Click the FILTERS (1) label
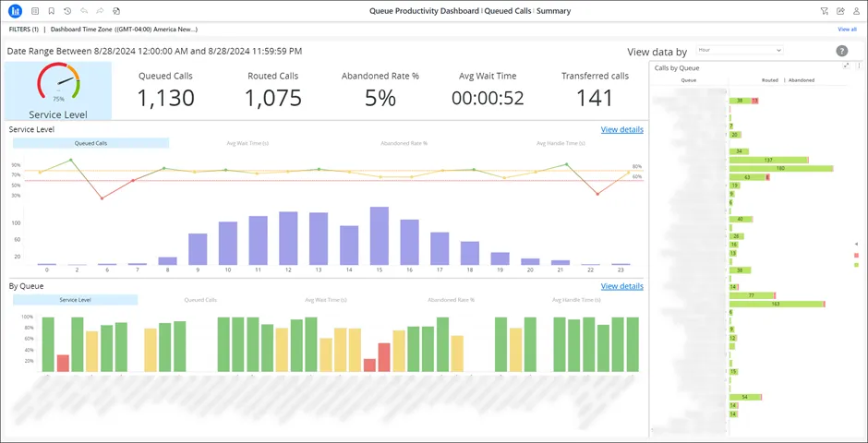 tap(24, 30)
